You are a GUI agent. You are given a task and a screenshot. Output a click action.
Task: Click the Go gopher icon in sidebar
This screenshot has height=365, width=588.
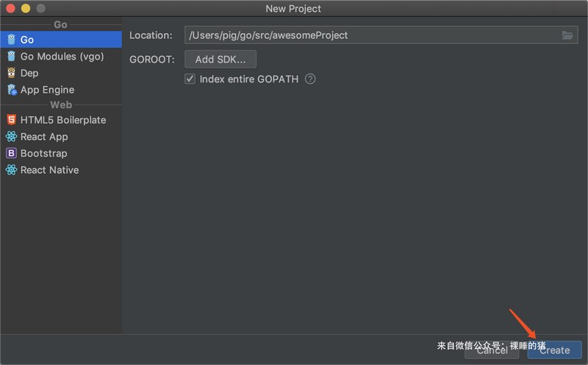11,40
